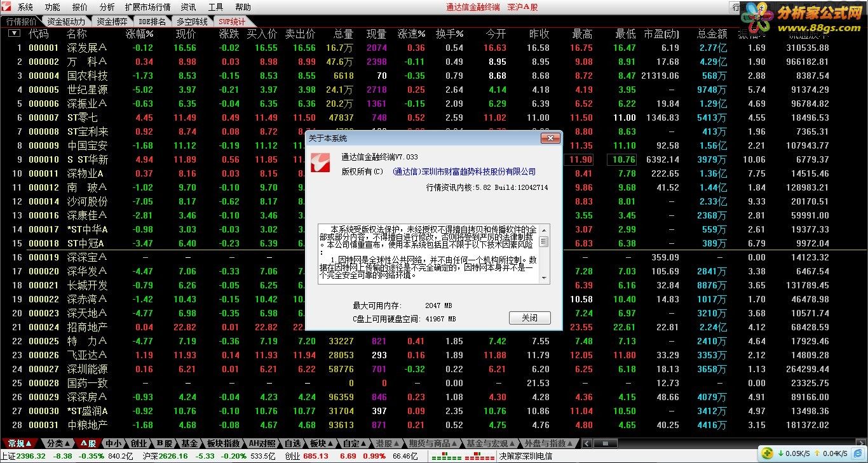This screenshot has width=868, height=463.
Task: Click the 深圳市财富趋势科技股份有限公司 link
Action: coord(465,171)
